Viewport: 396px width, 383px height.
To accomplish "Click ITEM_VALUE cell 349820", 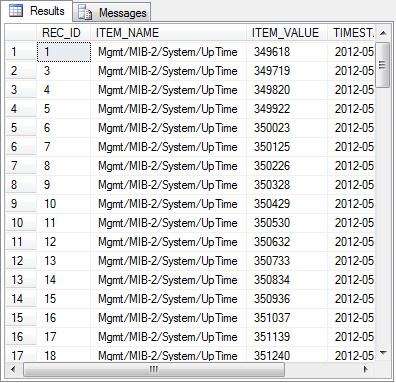I will (287, 90).
